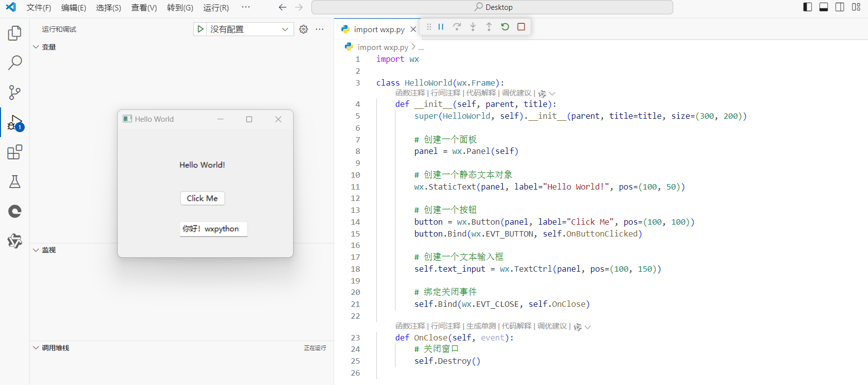Open the Search view icon
The width and height of the screenshot is (868, 385).
(x=15, y=63)
